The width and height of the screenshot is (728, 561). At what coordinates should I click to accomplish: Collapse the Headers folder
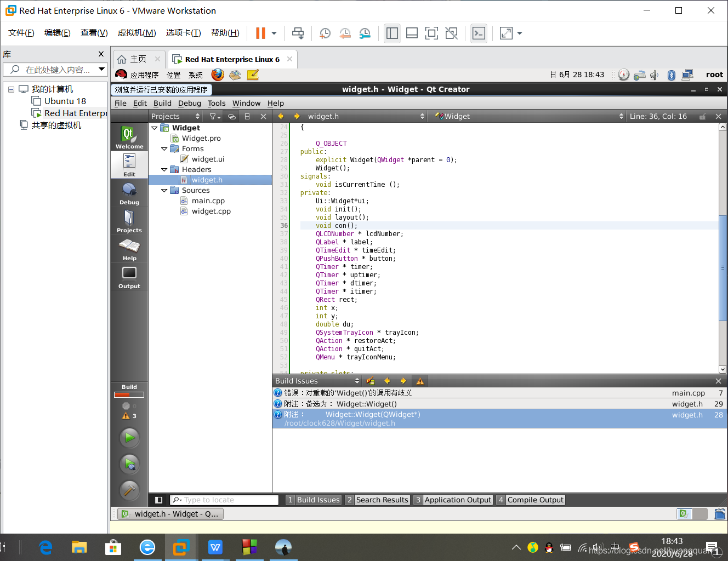pyautogui.click(x=164, y=169)
